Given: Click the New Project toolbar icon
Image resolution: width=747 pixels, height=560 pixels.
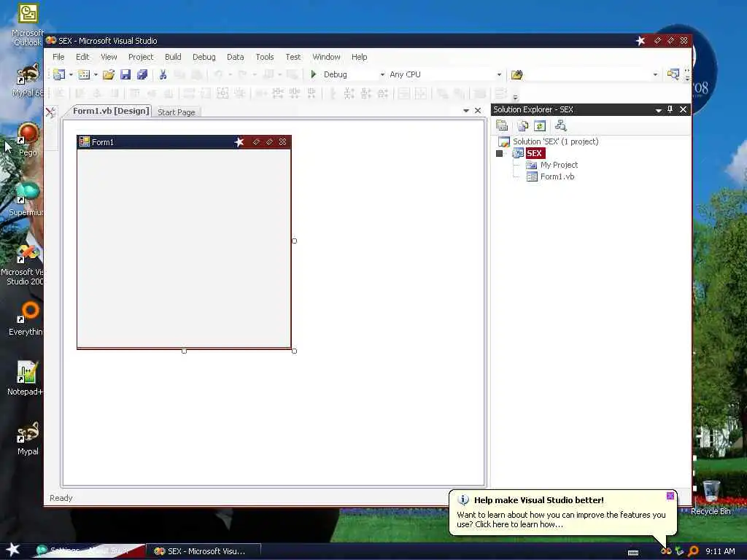Looking at the screenshot, I should [60, 74].
